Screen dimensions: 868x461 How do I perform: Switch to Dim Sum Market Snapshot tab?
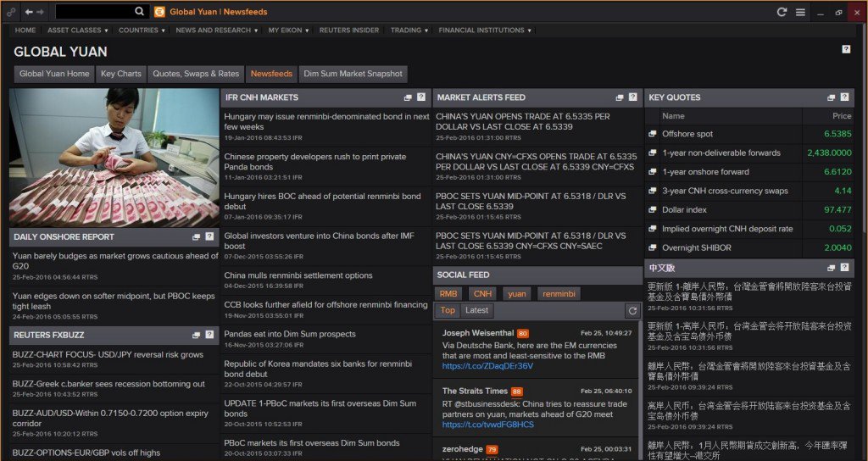tap(353, 74)
